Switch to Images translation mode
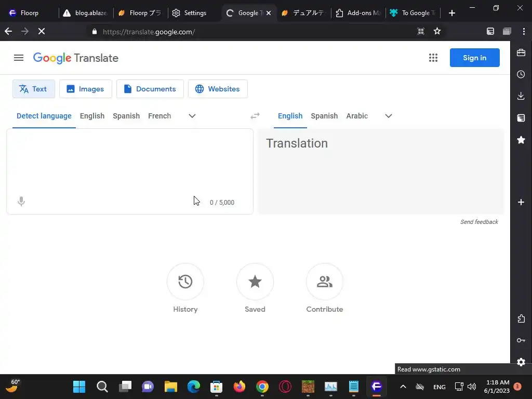 (86, 89)
